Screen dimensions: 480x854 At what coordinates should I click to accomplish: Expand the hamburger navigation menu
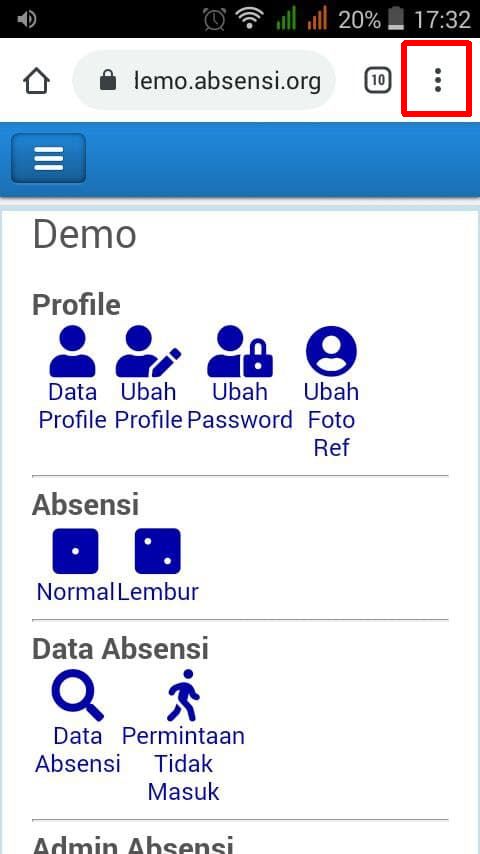pos(48,158)
